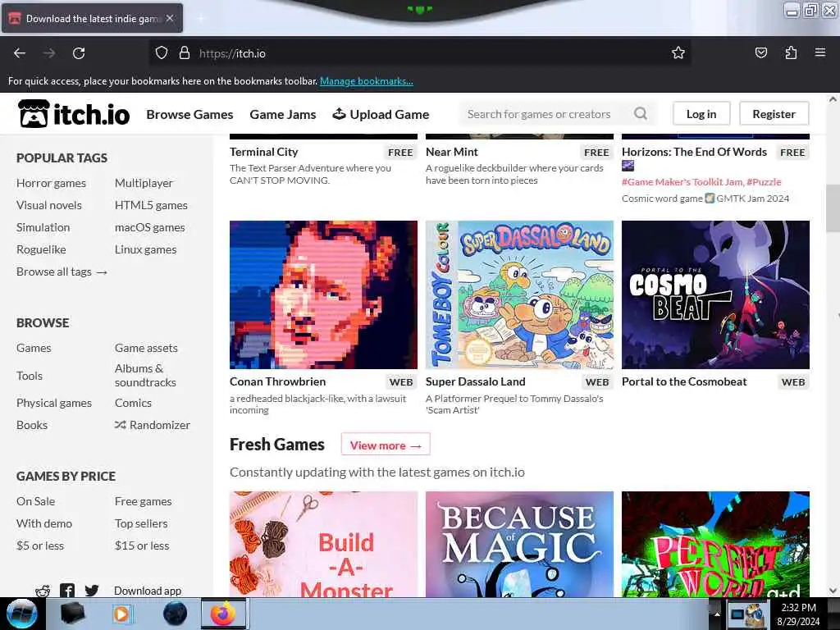Bookmark this page with the star icon
This screenshot has width=840, height=630.
click(x=678, y=53)
